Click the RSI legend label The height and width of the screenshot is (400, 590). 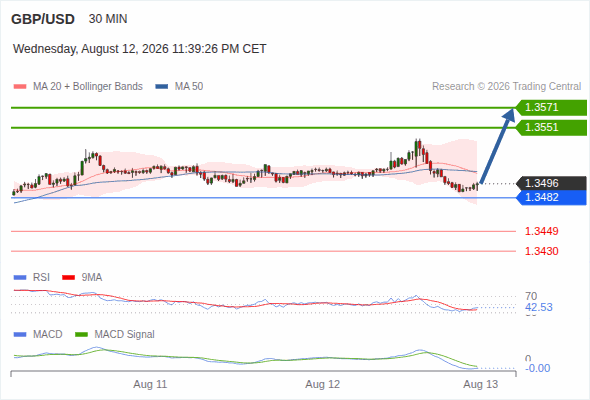pos(41,278)
